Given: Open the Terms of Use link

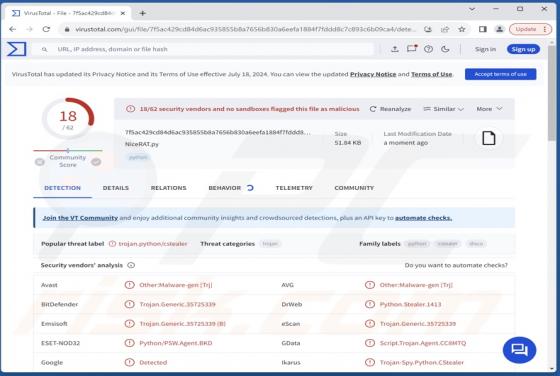Looking at the screenshot, I should coord(431,74).
